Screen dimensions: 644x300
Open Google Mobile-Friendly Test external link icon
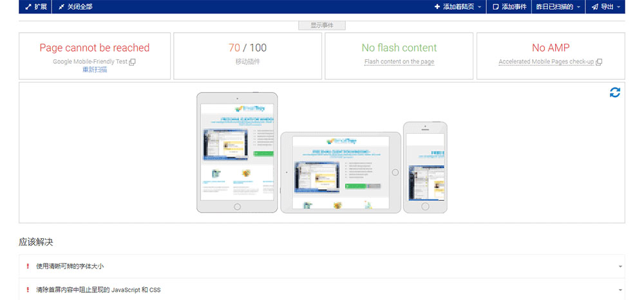(x=133, y=62)
